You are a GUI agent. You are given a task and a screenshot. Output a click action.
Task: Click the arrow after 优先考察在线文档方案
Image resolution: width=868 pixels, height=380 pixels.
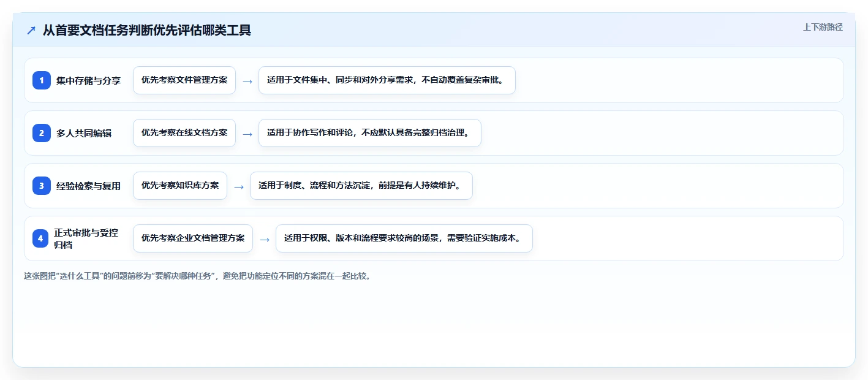247,134
